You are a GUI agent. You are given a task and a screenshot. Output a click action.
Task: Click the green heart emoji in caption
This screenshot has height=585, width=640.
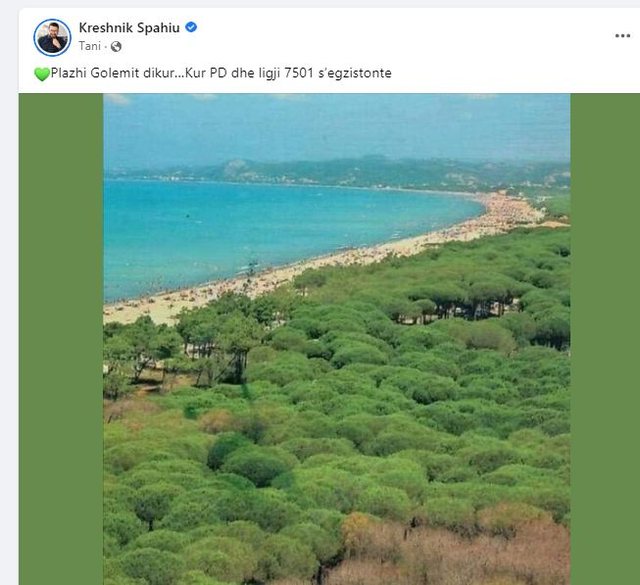click(x=42, y=74)
